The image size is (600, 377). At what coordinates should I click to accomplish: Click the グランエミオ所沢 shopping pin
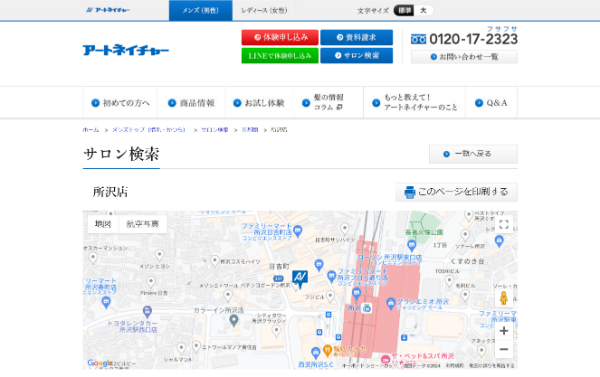(391, 304)
